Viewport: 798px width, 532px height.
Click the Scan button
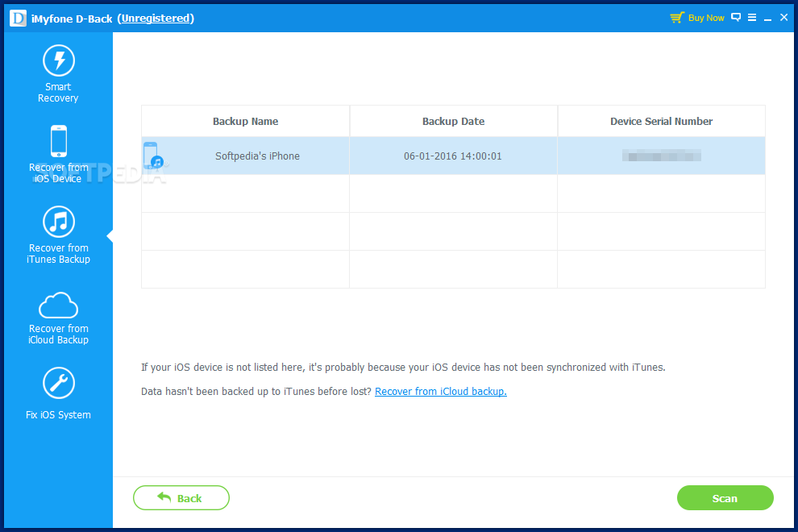(725, 498)
